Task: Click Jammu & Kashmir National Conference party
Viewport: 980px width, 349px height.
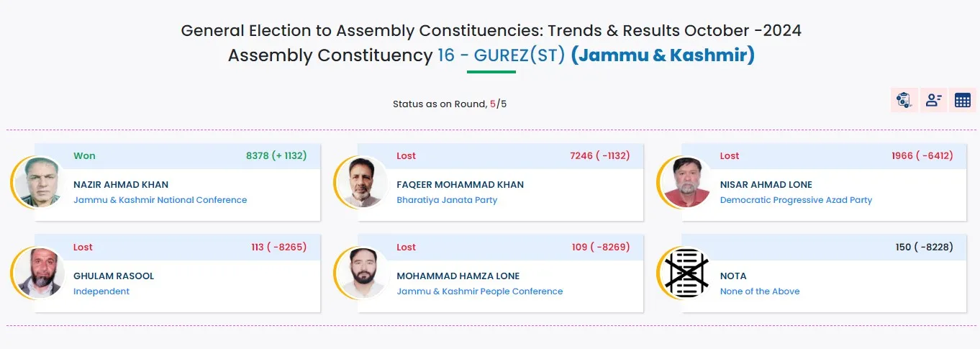Action: pos(160,200)
